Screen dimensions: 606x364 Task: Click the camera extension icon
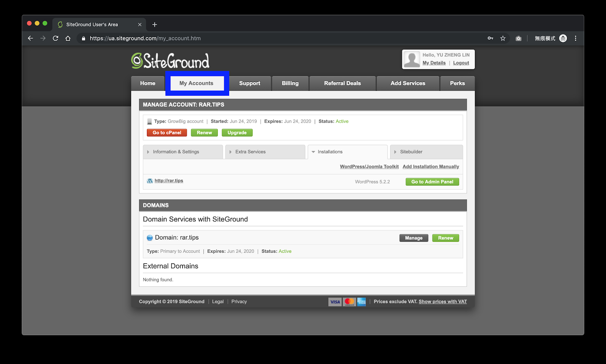pos(519,38)
